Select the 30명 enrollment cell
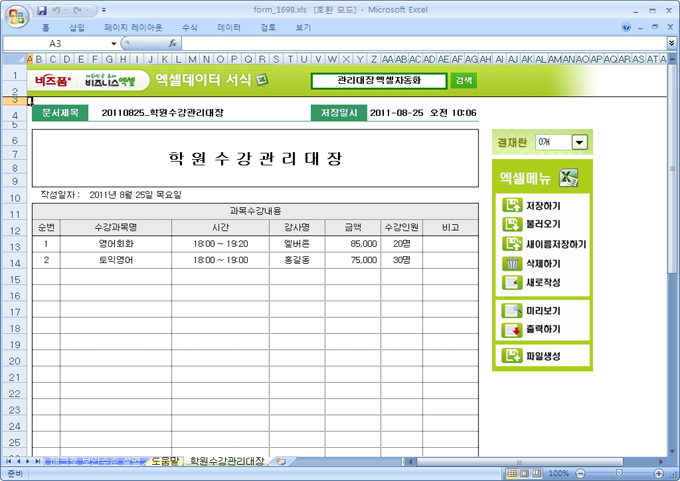The width and height of the screenshot is (680, 481). pyautogui.click(x=402, y=260)
